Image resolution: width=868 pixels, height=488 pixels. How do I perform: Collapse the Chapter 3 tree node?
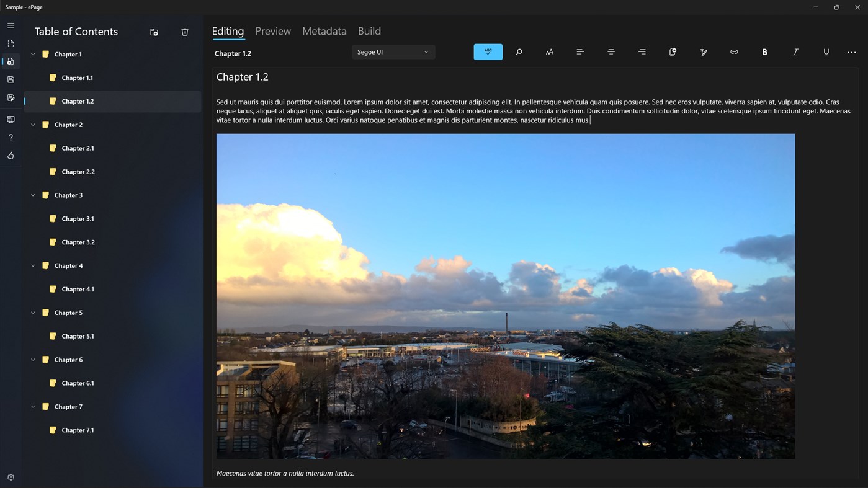(33, 195)
